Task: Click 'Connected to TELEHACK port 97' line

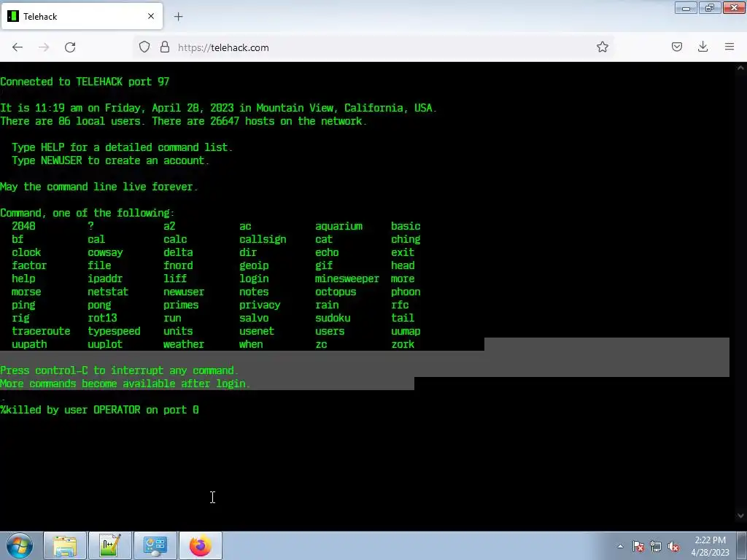Action: coord(85,82)
